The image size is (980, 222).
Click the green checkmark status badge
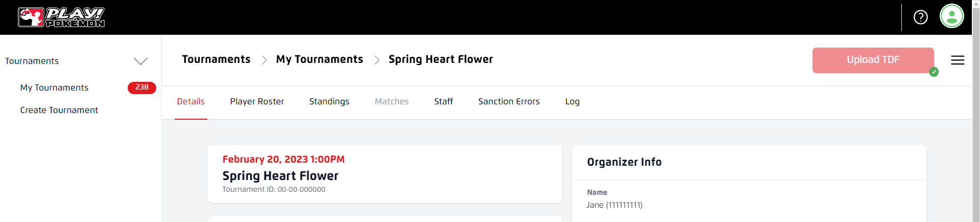point(934,72)
